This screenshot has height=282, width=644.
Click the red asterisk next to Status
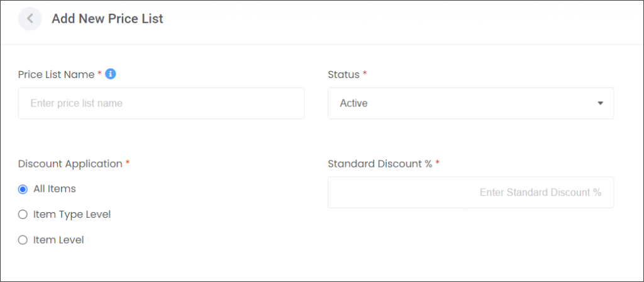365,73
